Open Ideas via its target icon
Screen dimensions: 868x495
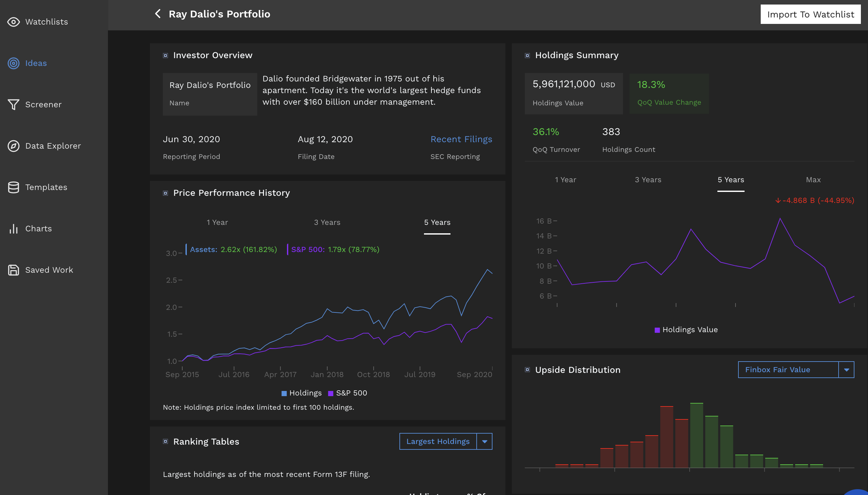(x=13, y=63)
